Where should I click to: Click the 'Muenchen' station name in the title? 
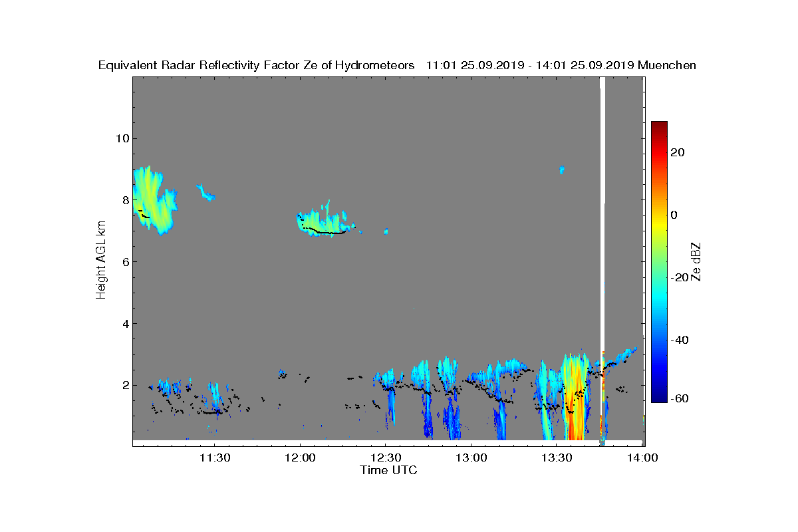point(667,65)
